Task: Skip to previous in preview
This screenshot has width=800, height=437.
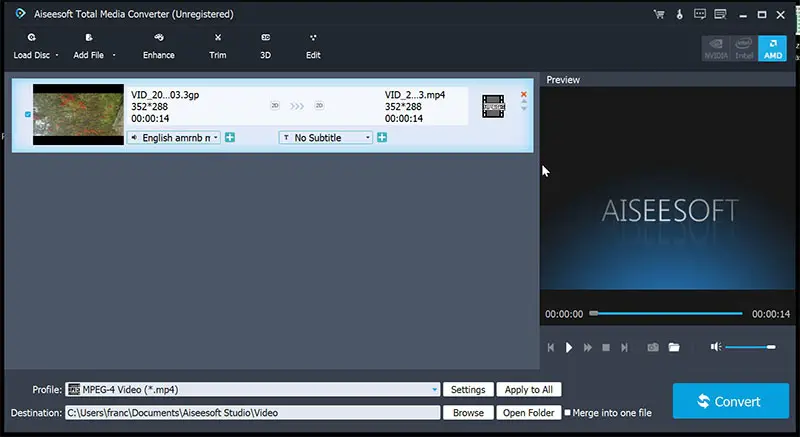Action: 551,347
